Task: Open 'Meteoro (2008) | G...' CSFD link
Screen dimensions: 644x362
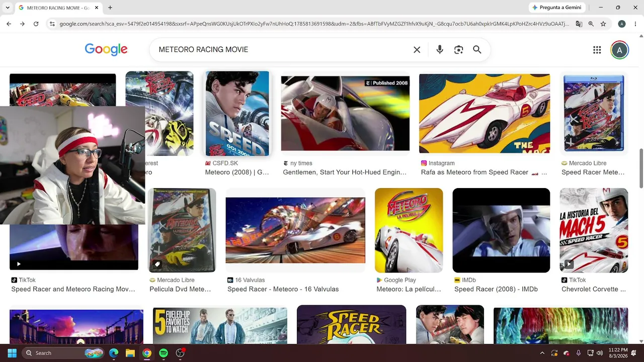Action: (237, 172)
